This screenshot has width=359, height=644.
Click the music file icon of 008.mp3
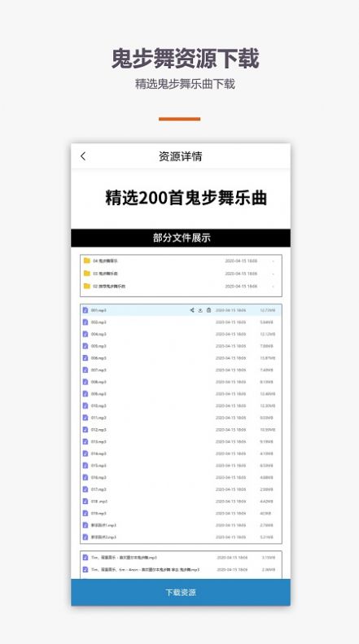tap(85, 382)
